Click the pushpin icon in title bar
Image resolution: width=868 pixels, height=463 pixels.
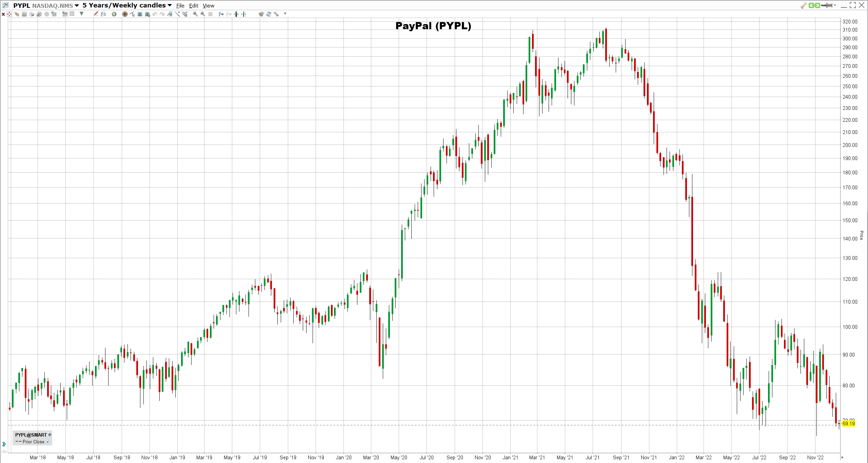click(x=827, y=5)
